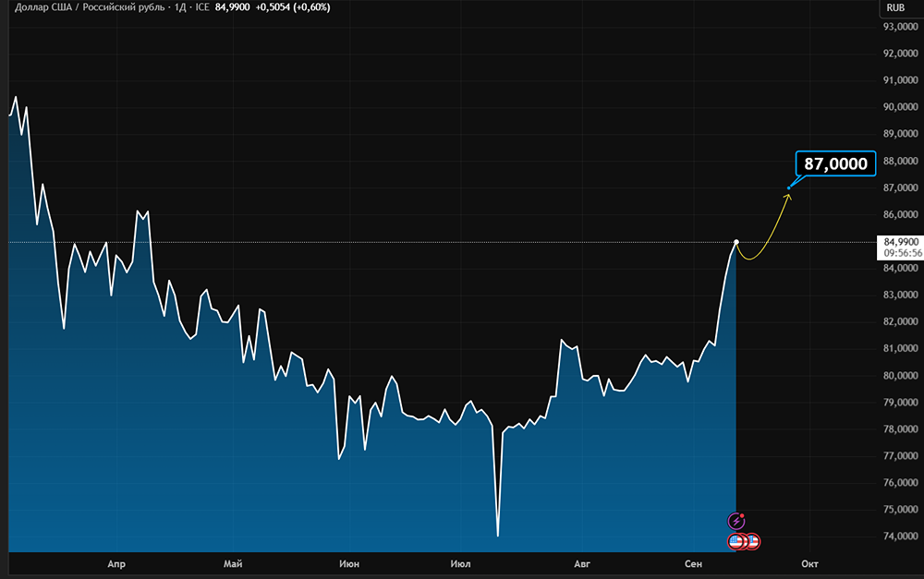The height and width of the screenshot is (579, 924).
Task: Open the RUB currency selector
Action: (x=895, y=7)
